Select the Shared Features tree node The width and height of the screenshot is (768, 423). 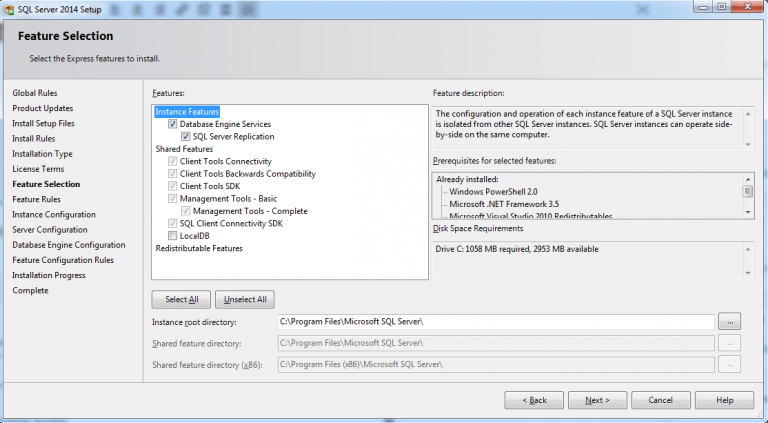pyautogui.click(x=184, y=149)
